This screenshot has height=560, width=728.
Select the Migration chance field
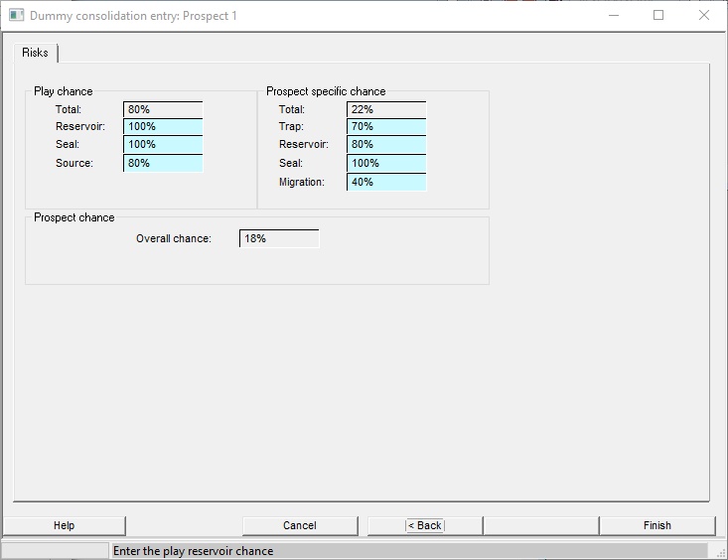click(386, 182)
